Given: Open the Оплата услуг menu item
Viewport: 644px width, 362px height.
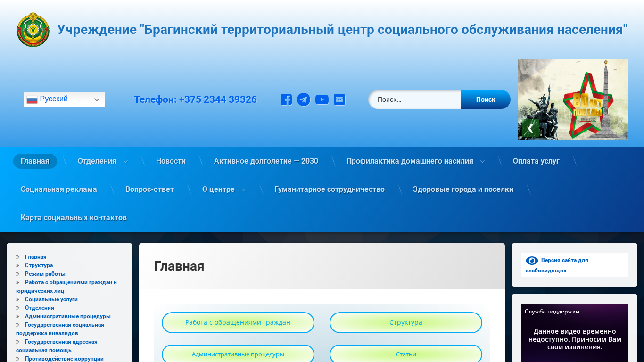Looking at the screenshot, I should 536,161.
